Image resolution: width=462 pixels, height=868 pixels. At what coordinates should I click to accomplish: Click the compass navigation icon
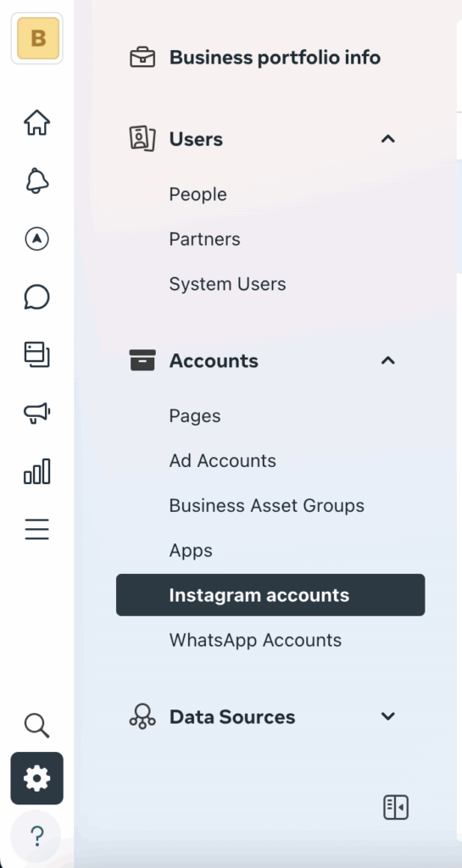coord(36,239)
